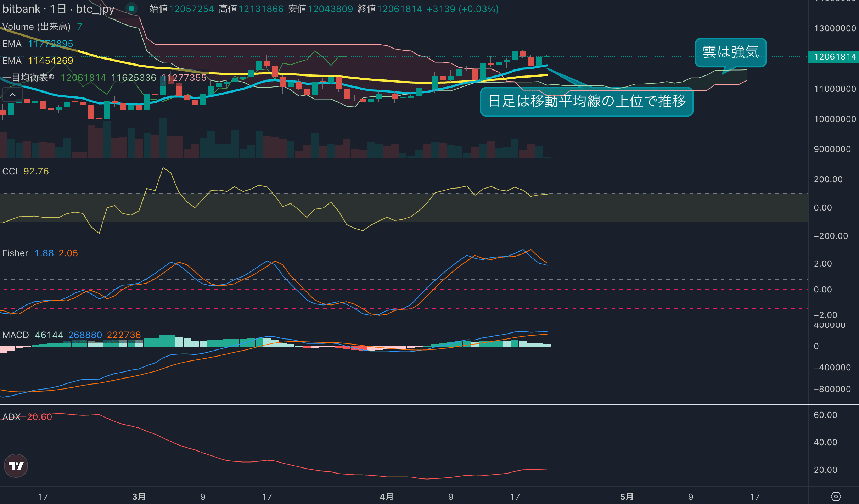Select the Volume (出来高) indicator legend
The image size is (859, 504).
point(37,27)
